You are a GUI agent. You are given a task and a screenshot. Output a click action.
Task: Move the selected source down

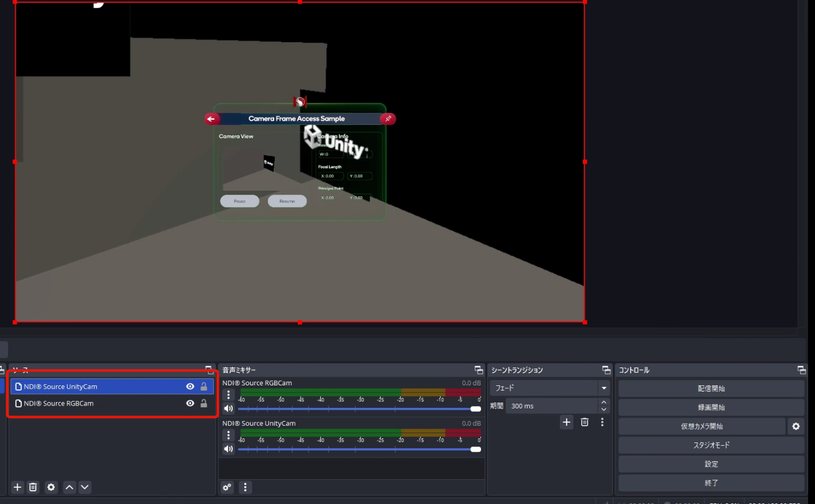pos(85,487)
